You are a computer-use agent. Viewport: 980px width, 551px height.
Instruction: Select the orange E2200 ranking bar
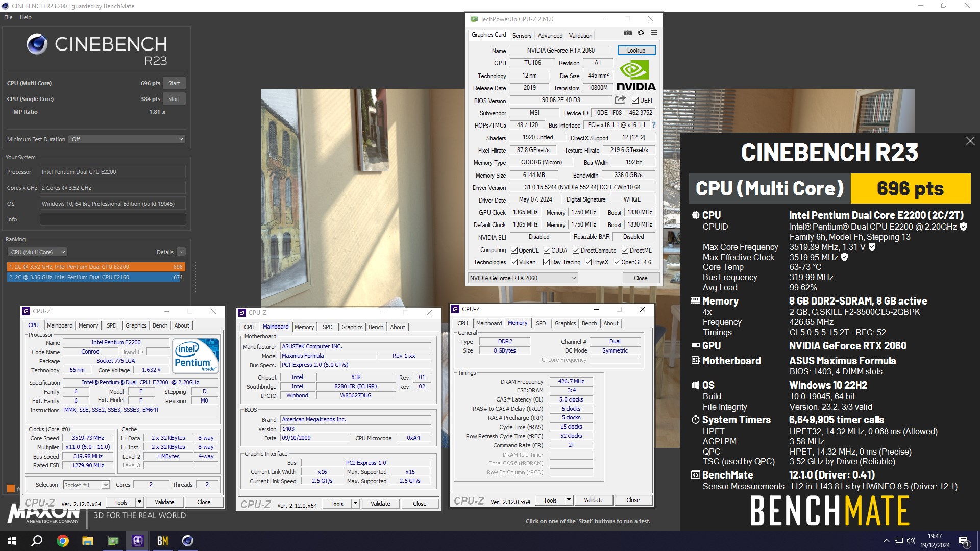(x=96, y=267)
